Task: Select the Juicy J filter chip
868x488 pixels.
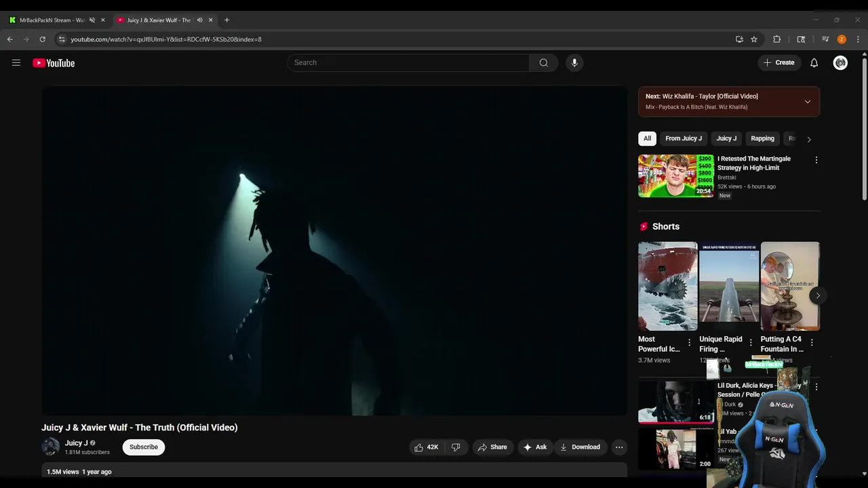Action: [x=726, y=138]
